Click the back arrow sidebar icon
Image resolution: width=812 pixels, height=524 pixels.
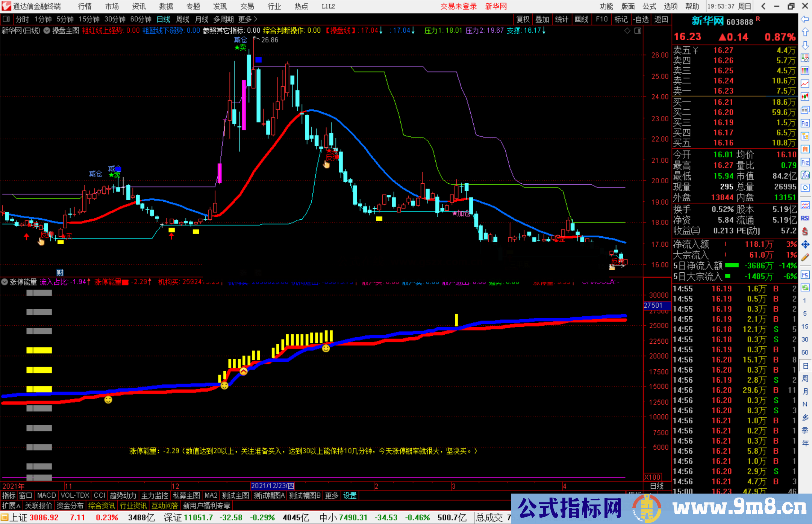click(x=805, y=19)
